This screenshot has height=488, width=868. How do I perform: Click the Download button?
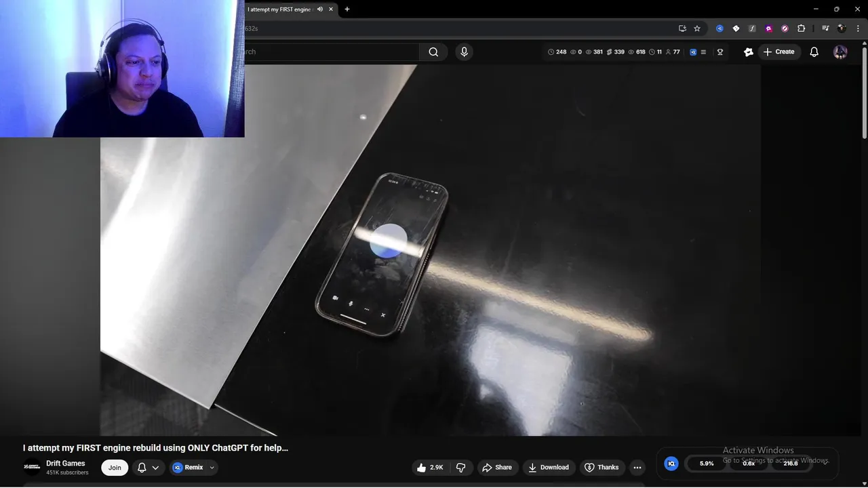tap(549, 468)
